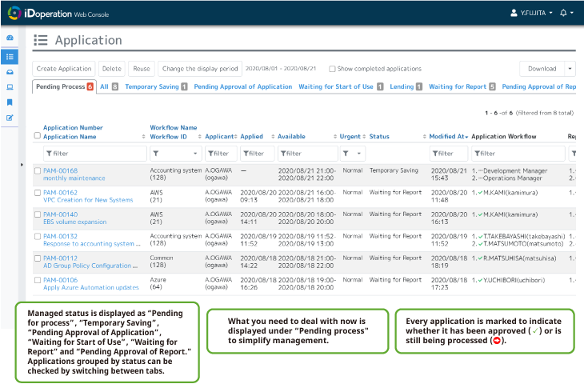Enable Show completed applications checkbox
584x392 pixels.
pyautogui.click(x=332, y=69)
